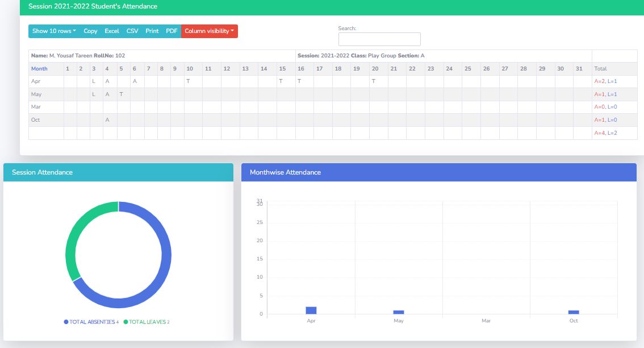The height and width of the screenshot is (348, 644).
Task: Export the attendance table as PDF
Action: click(x=172, y=31)
